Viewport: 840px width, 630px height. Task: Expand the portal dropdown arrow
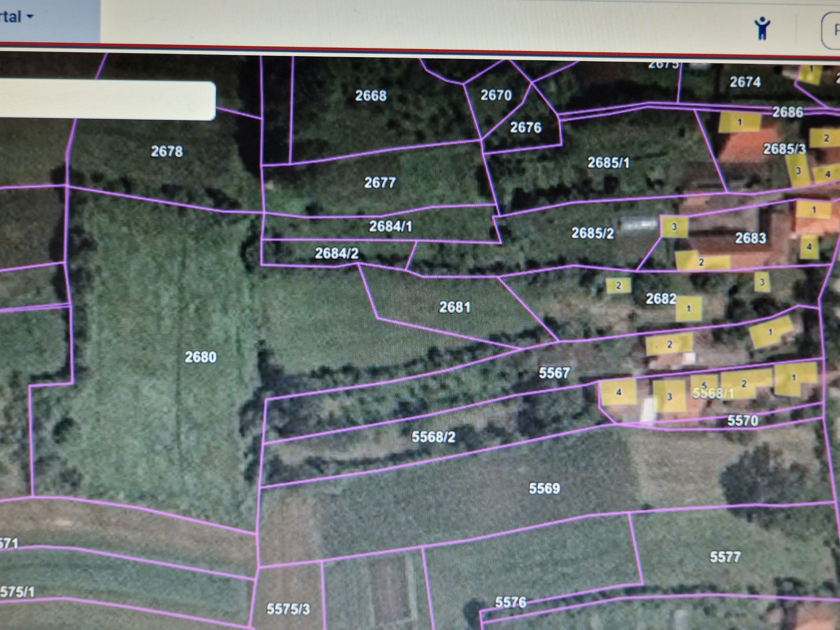tap(30, 16)
